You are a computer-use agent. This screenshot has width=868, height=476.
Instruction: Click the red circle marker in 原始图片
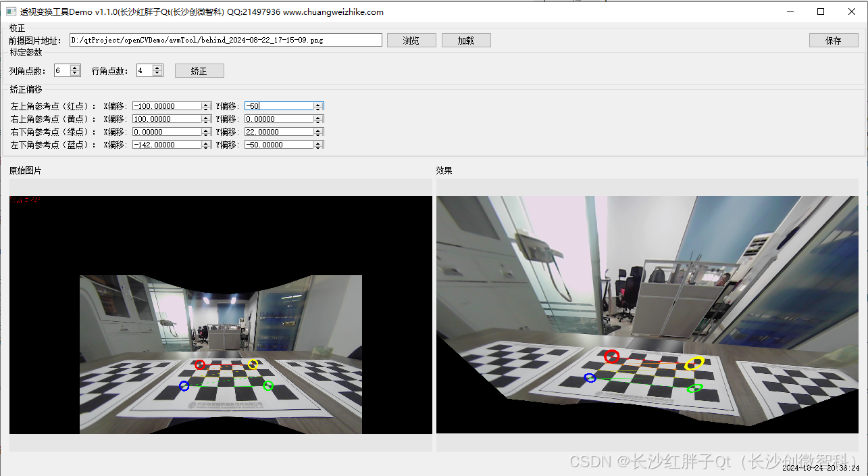point(200,364)
